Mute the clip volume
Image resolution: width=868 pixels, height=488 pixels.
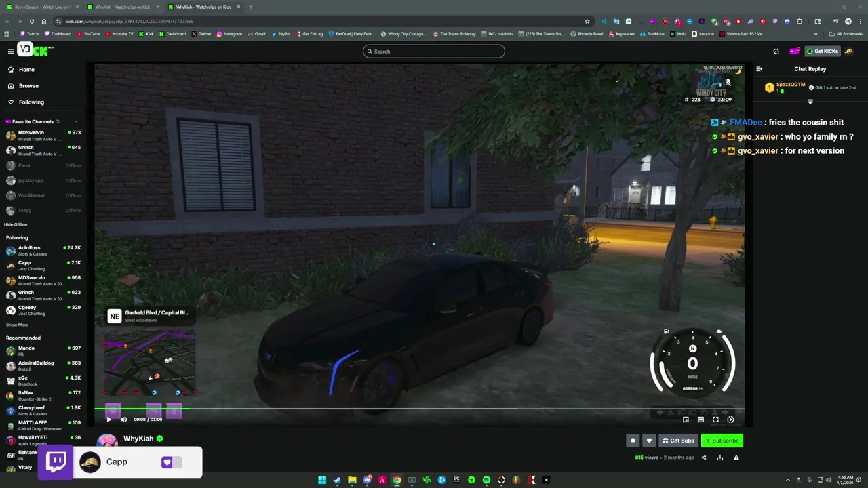[x=123, y=419]
